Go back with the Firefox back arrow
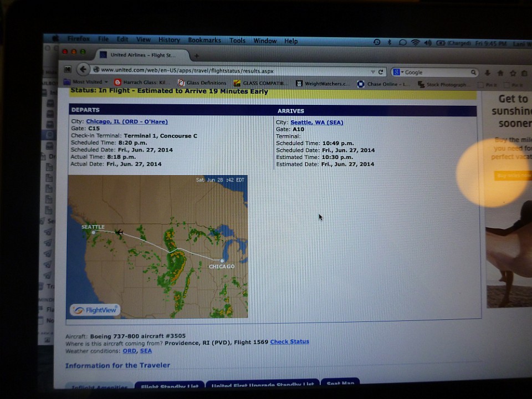 point(83,70)
